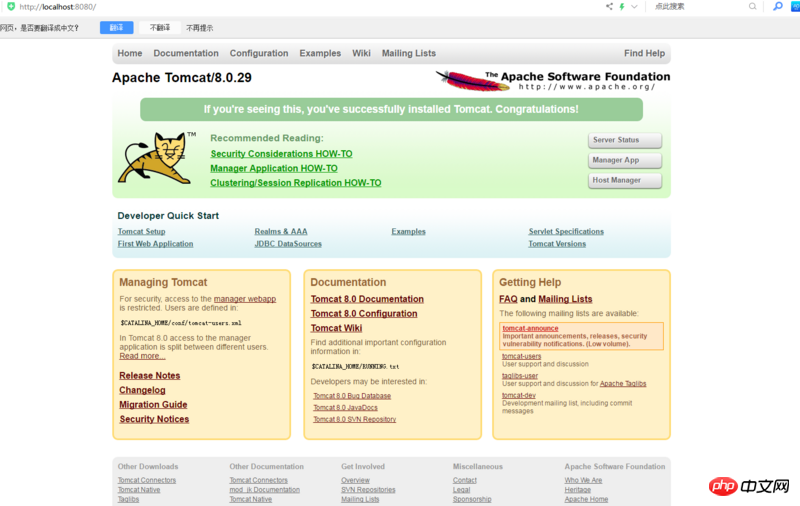The image size is (800, 506).
Task: Open Security Considerations HOW-TO link
Action: click(281, 154)
